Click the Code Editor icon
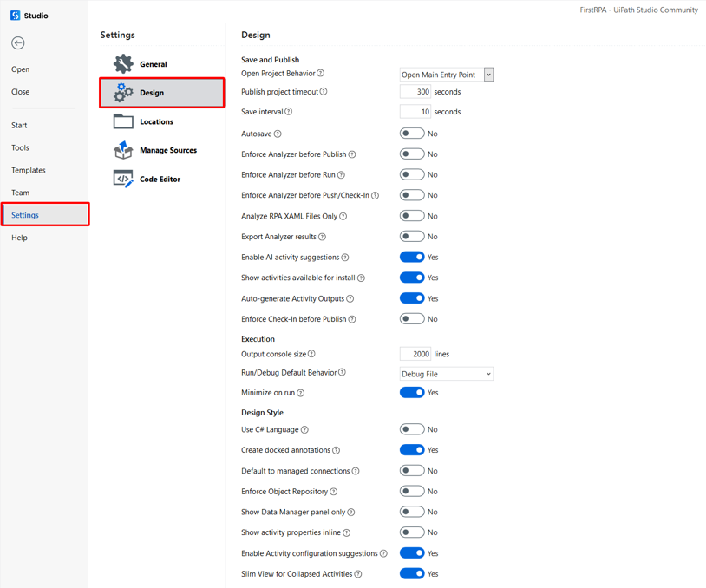The image size is (706, 588). (123, 179)
